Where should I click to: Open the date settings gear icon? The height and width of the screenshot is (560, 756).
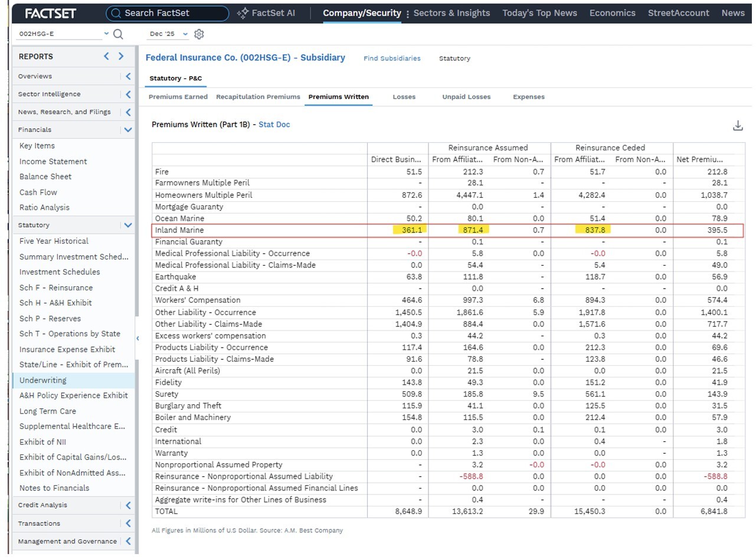click(x=199, y=34)
